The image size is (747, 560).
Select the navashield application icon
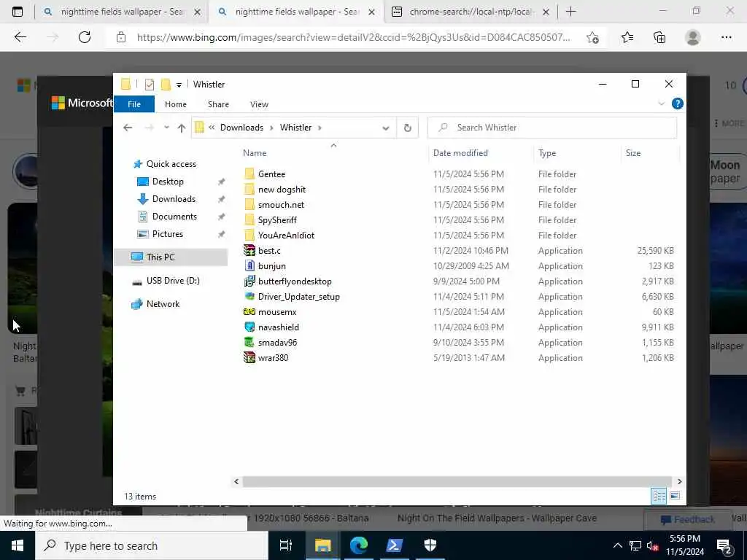249,327
